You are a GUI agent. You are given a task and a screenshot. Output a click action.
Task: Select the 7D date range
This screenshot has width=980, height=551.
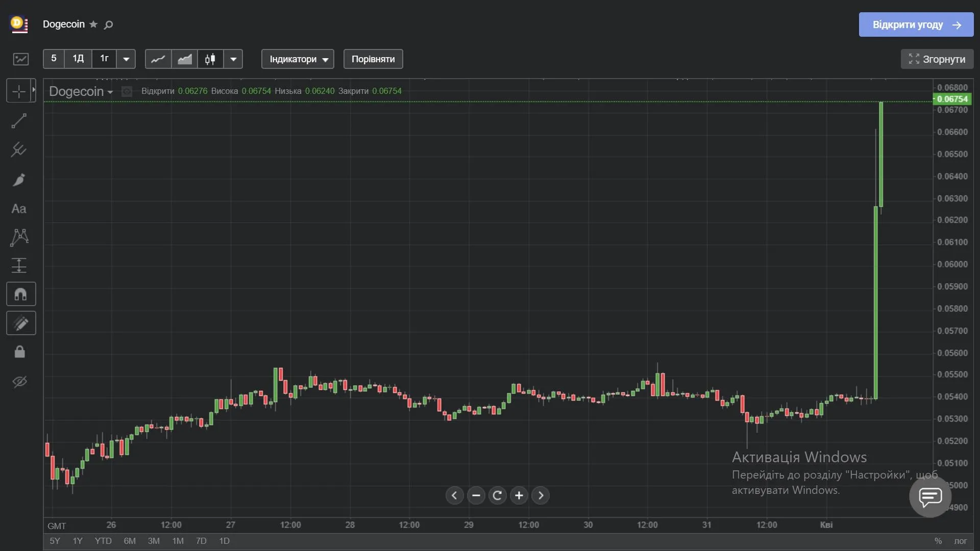201,541
